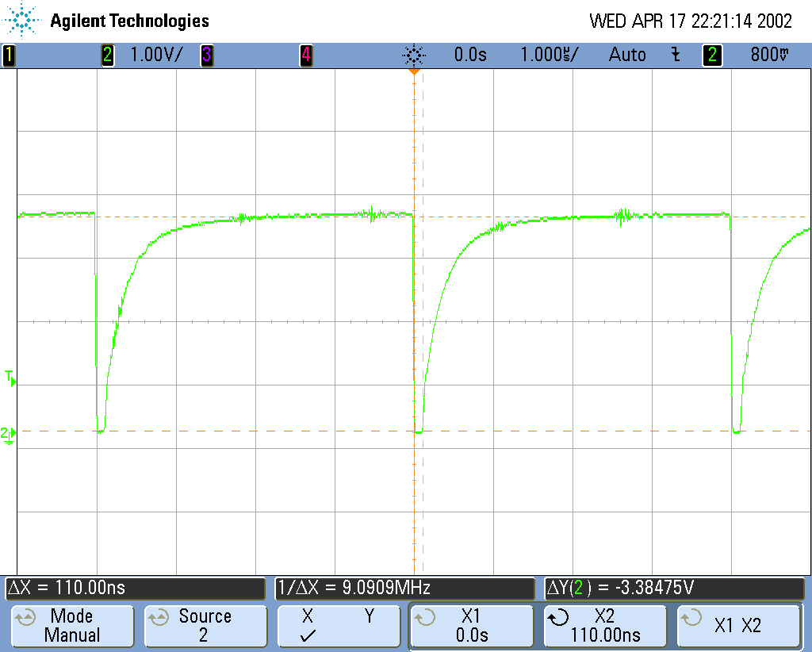Open the Mode Manual cursor softkey

pos(72,625)
